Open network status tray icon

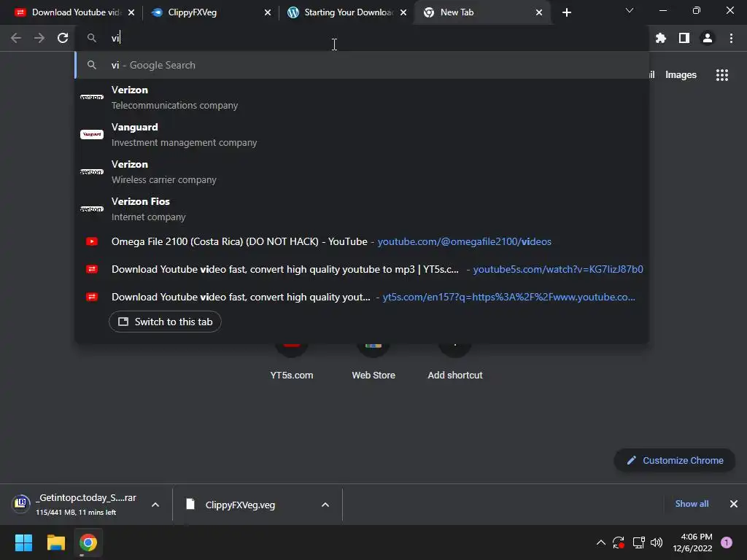[x=638, y=542]
